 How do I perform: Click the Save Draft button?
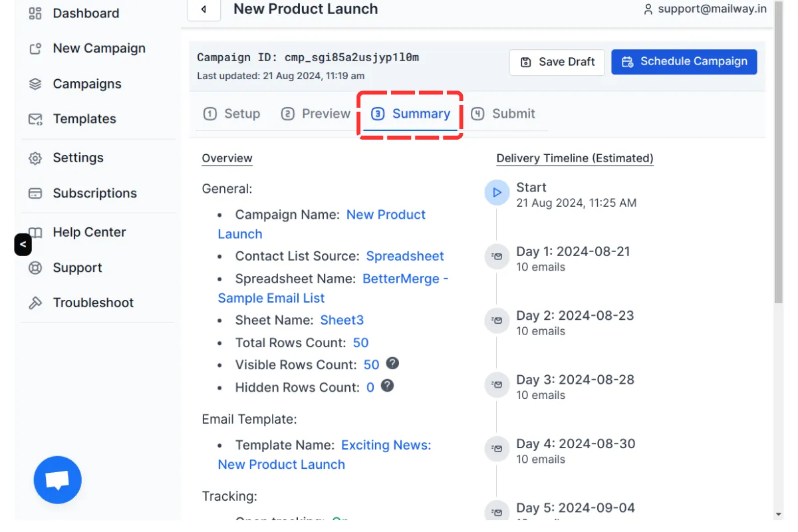557,62
